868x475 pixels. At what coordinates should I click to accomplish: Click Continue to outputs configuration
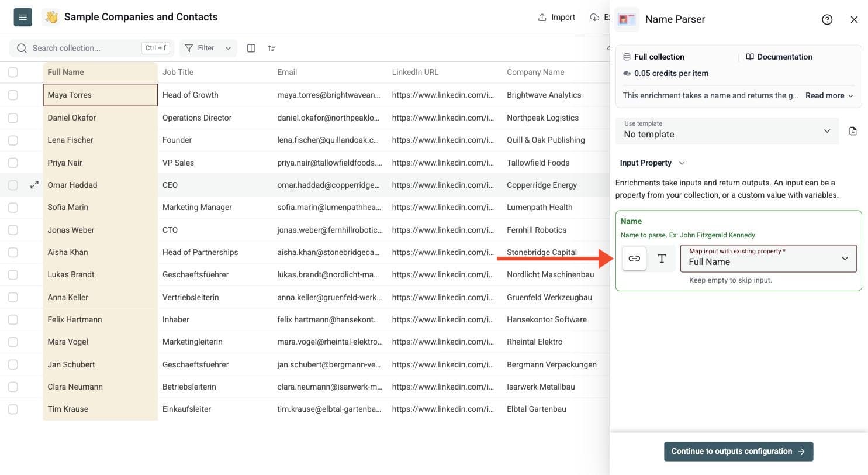pos(738,452)
